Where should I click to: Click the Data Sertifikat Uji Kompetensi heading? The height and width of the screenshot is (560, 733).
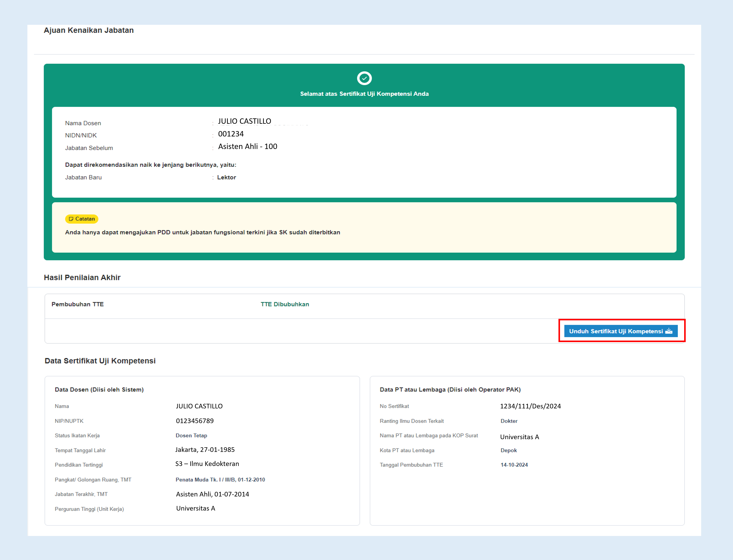coord(100,361)
